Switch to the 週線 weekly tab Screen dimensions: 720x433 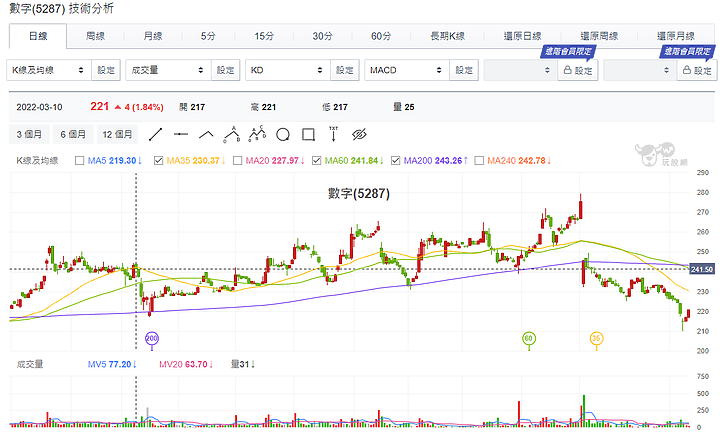point(96,36)
